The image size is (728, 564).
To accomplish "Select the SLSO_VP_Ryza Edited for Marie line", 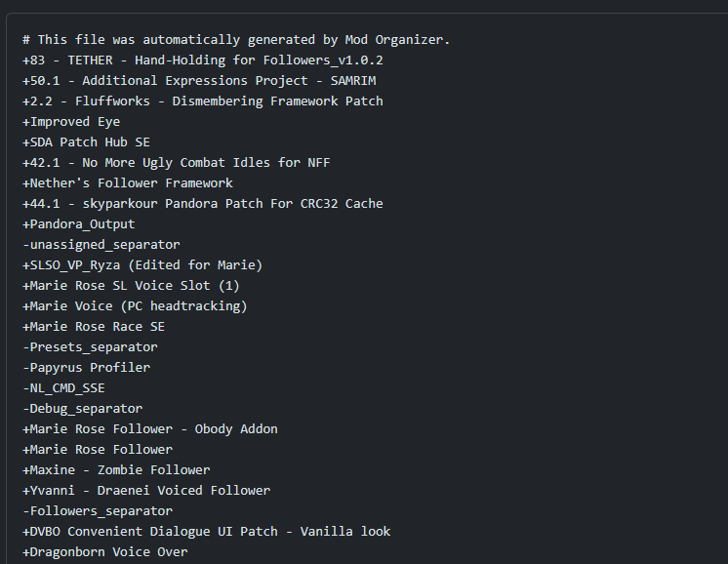I will tap(142, 265).
